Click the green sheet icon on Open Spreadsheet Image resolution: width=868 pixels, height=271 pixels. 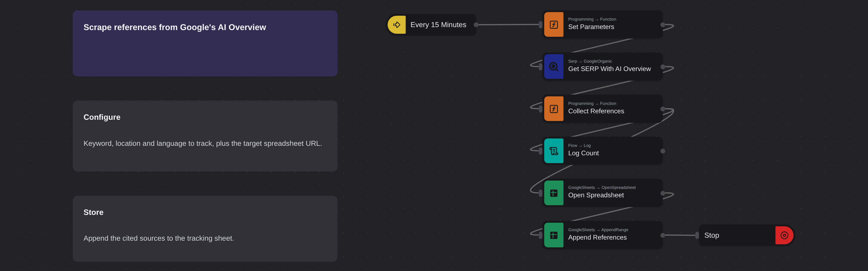coord(554,193)
